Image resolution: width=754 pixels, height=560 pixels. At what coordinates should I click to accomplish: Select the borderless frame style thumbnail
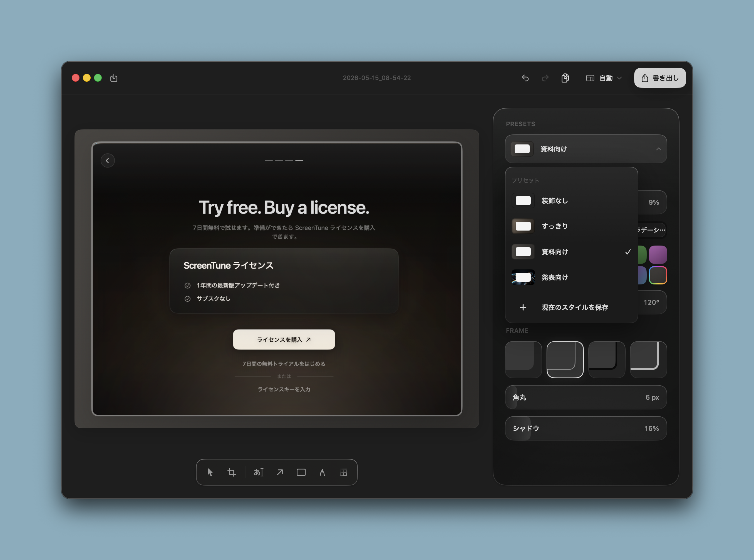click(x=523, y=360)
